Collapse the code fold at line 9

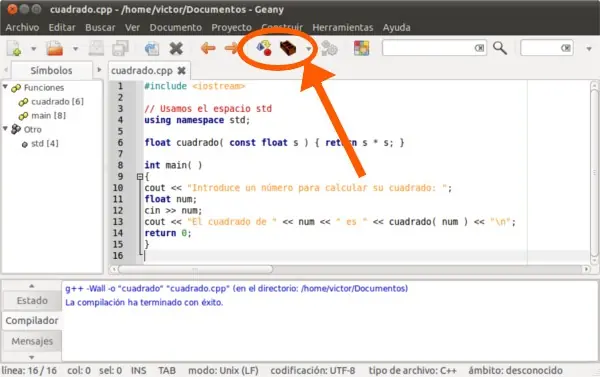[140, 176]
